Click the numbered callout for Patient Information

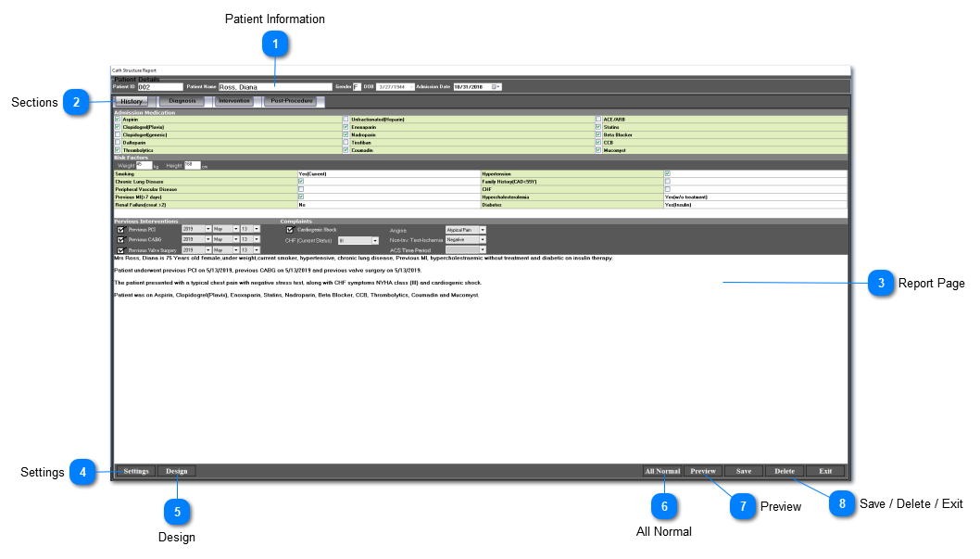tap(277, 44)
